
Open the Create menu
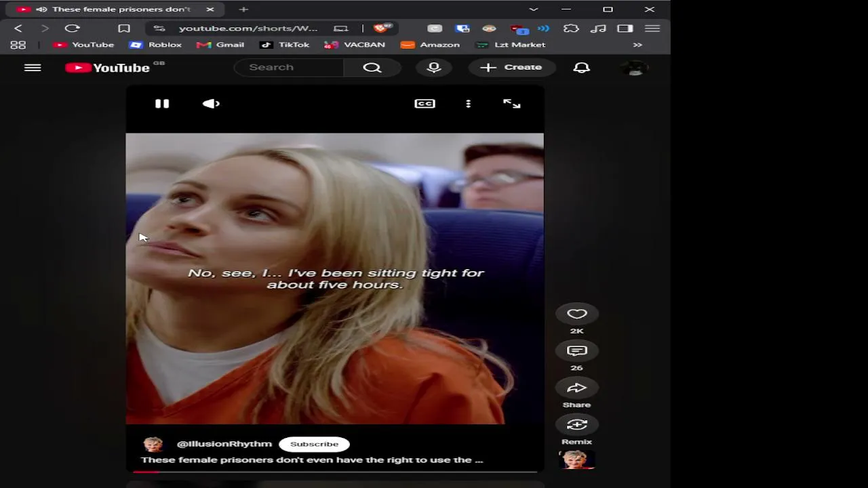tap(511, 67)
